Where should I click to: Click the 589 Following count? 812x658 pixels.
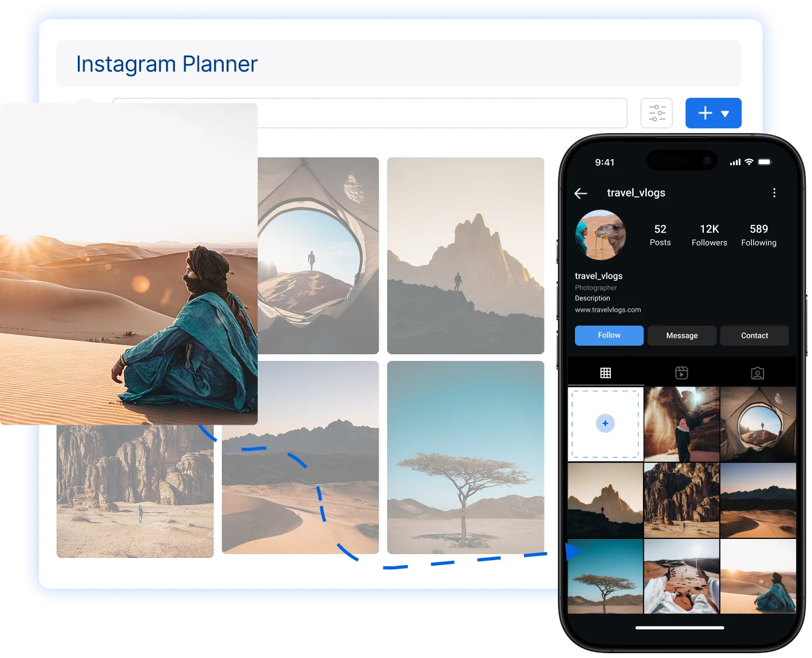tap(759, 235)
